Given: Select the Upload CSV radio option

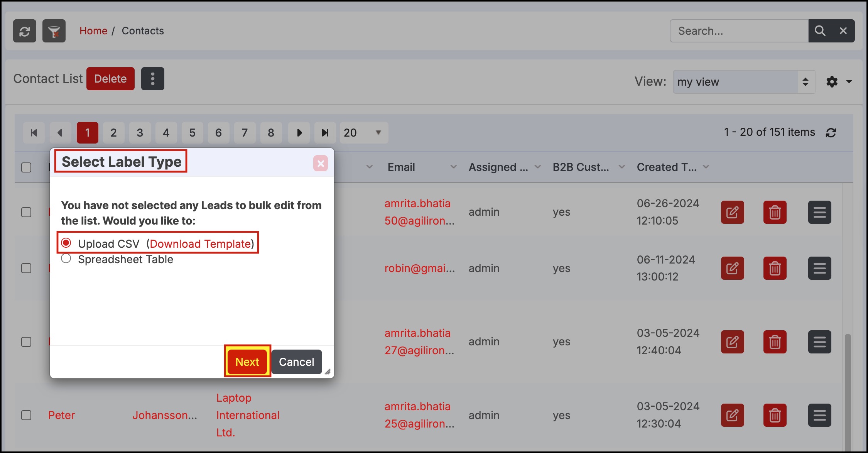Looking at the screenshot, I should click(x=66, y=243).
